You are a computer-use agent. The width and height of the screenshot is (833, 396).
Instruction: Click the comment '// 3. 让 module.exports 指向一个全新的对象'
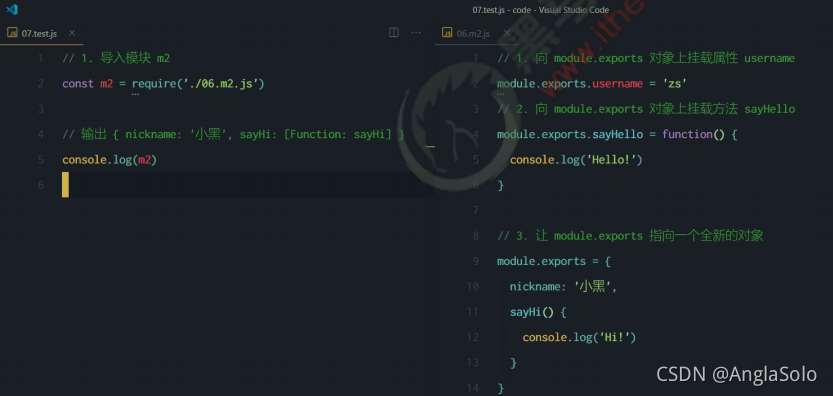630,236
